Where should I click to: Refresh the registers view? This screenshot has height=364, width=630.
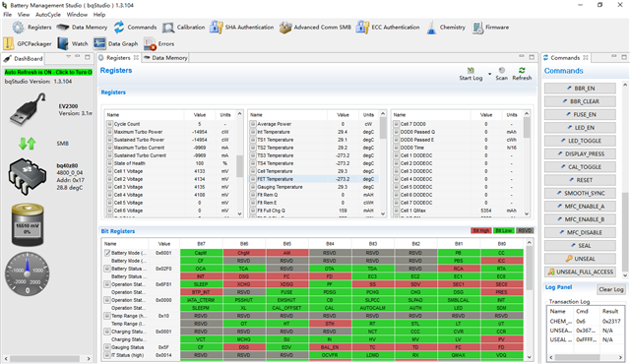[522, 74]
